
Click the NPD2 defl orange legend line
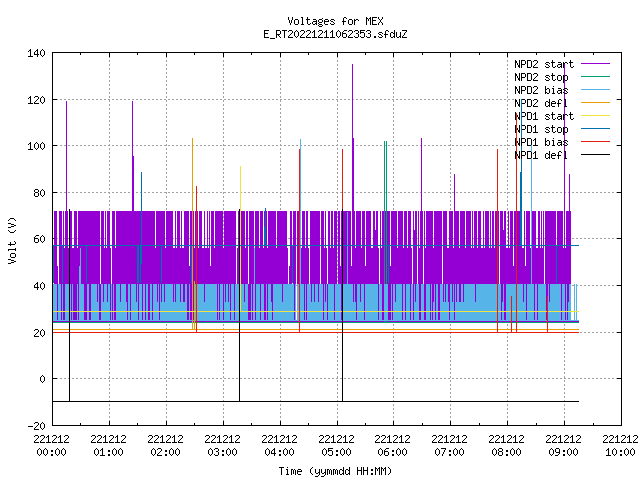coord(595,103)
